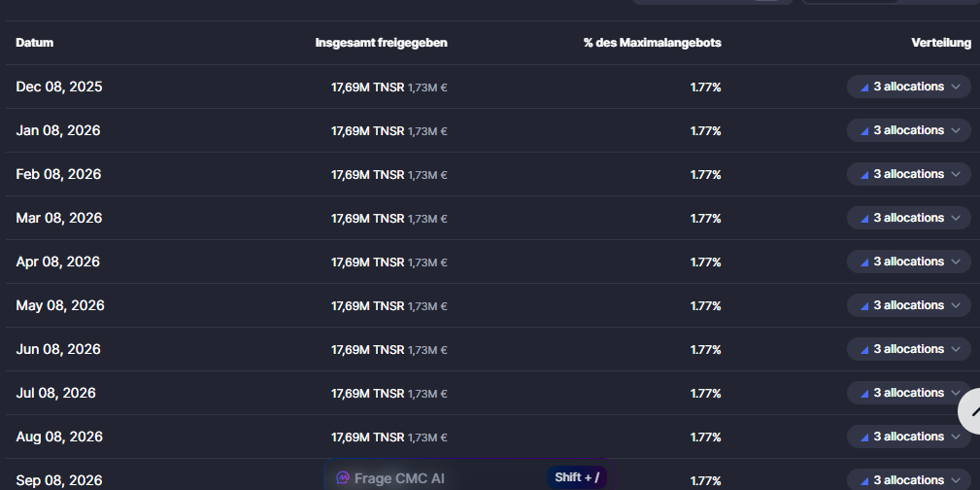Tap the allocation icon for Sep 08, 2026
This screenshot has width=980, height=490.
862,480
